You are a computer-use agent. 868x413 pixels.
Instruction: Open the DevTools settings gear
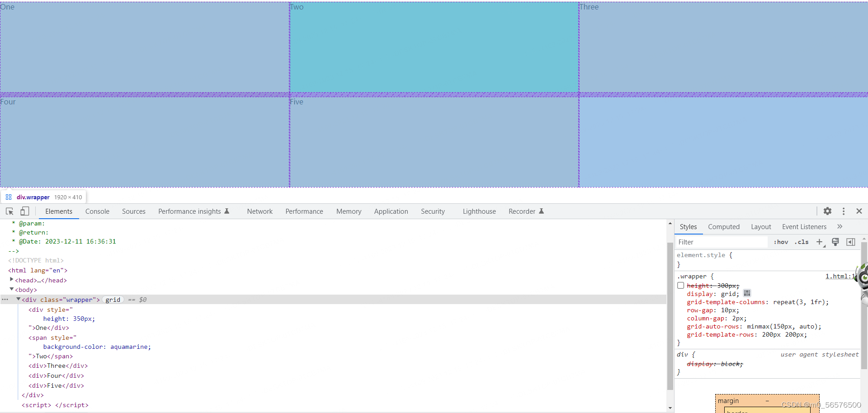point(828,211)
